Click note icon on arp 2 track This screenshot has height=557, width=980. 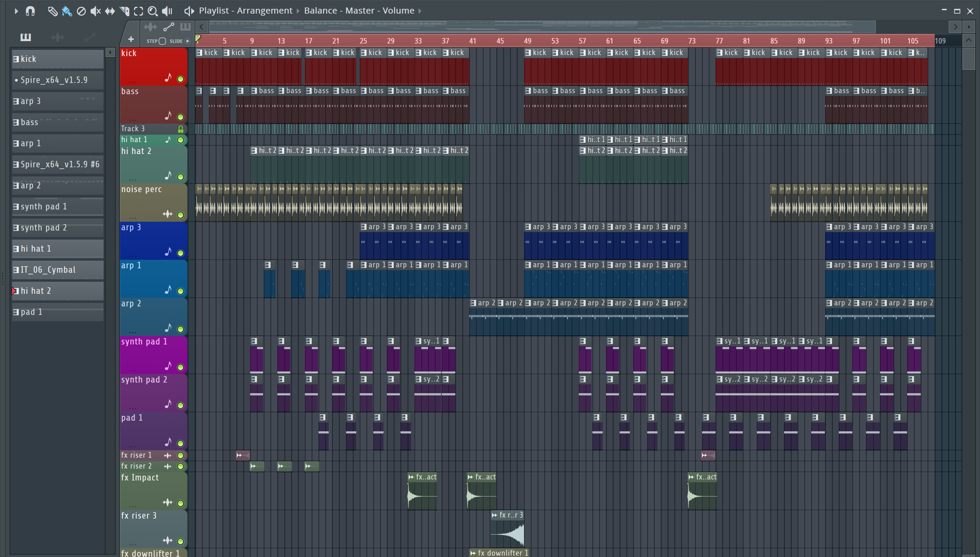[x=168, y=327]
